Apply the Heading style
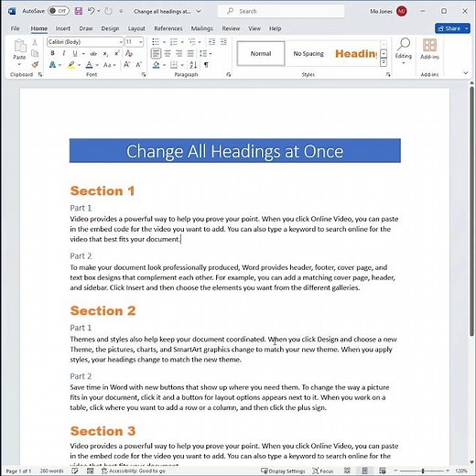The height and width of the screenshot is (476, 476). point(356,53)
